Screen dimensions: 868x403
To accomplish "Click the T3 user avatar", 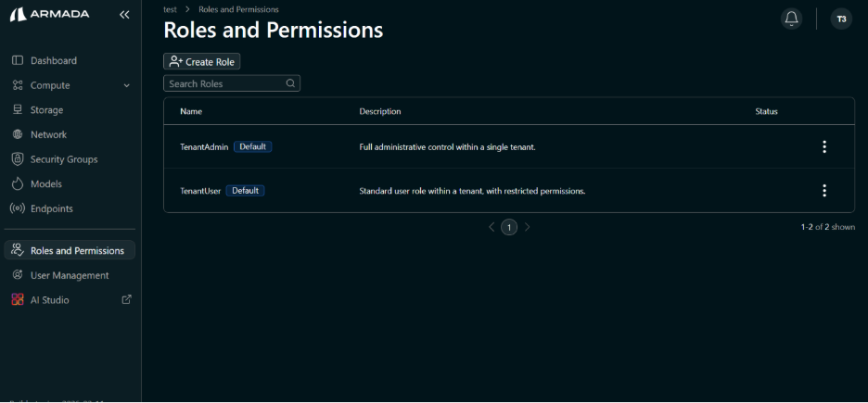I will click(x=841, y=19).
